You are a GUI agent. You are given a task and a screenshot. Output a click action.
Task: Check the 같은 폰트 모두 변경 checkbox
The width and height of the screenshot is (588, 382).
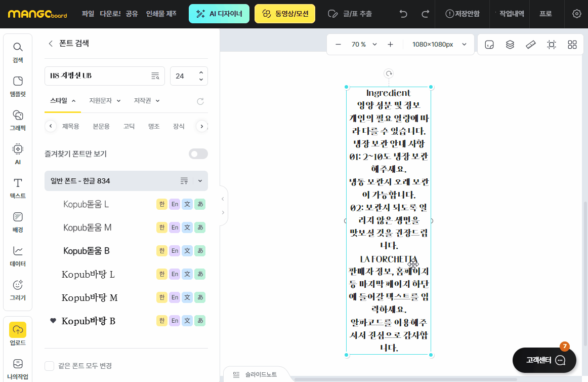click(x=50, y=366)
